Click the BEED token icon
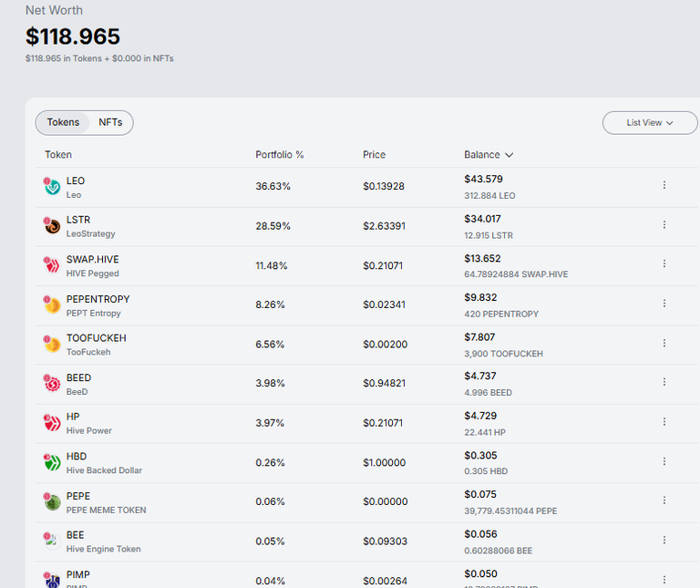This screenshot has height=588, width=700. tap(52, 383)
